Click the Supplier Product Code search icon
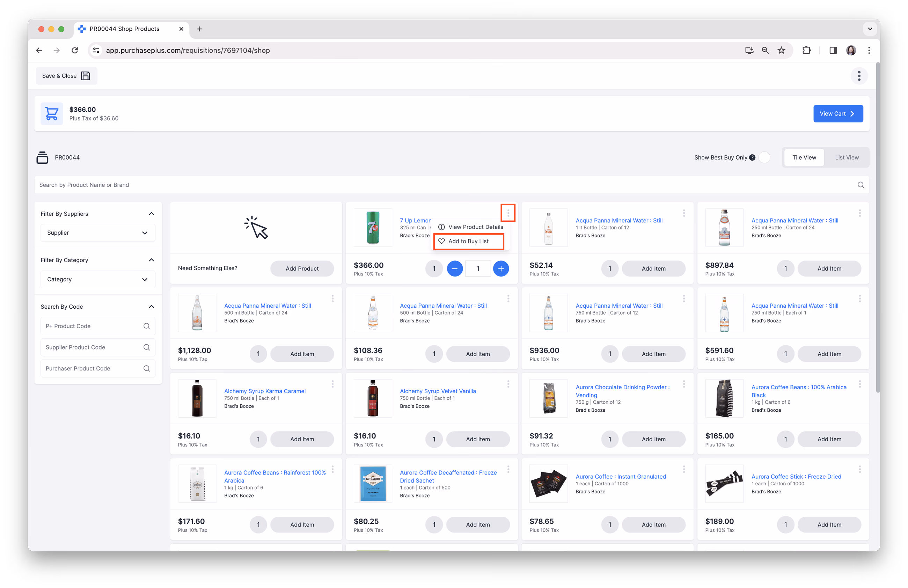The width and height of the screenshot is (908, 588). coord(146,347)
